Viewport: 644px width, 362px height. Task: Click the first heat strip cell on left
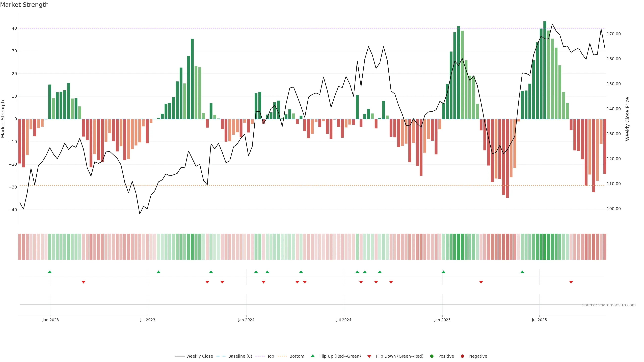click(20, 247)
